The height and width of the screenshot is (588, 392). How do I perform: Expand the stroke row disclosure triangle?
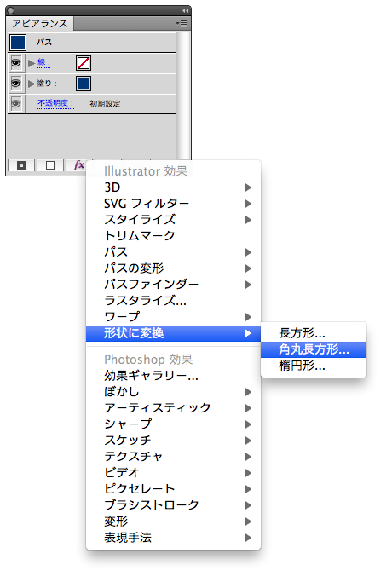point(32,63)
